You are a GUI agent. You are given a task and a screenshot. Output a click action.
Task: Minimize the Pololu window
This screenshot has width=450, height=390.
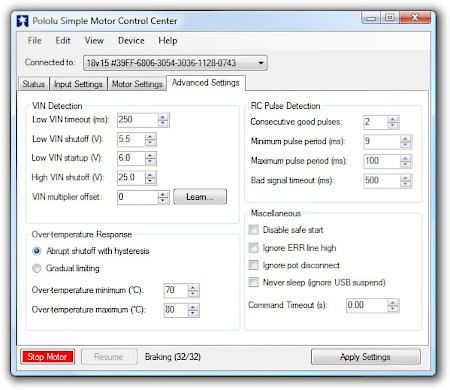tap(371, 18)
